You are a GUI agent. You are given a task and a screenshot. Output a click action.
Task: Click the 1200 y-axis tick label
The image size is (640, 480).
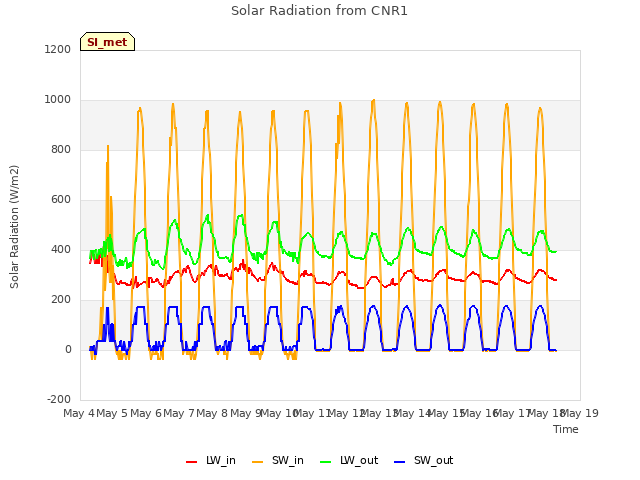click(x=58, y=49)
